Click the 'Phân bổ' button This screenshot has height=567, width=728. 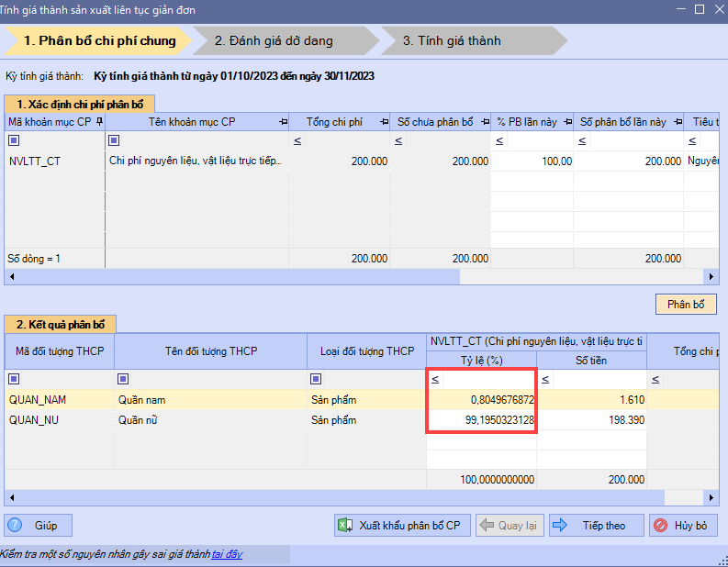point(685,304)
